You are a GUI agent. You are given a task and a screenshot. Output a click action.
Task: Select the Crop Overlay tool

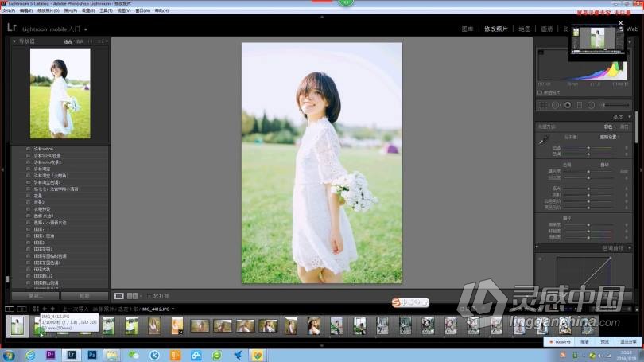point(543,106)
